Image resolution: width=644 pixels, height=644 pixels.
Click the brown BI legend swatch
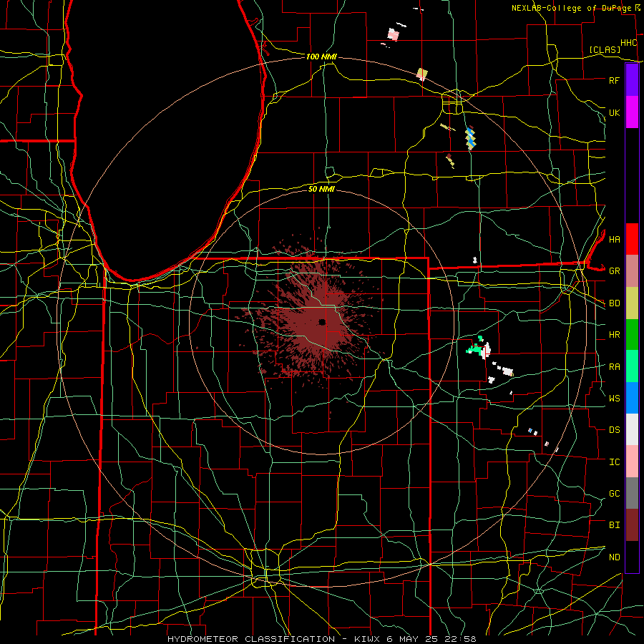pyautogui.click(x=632, y=525)
